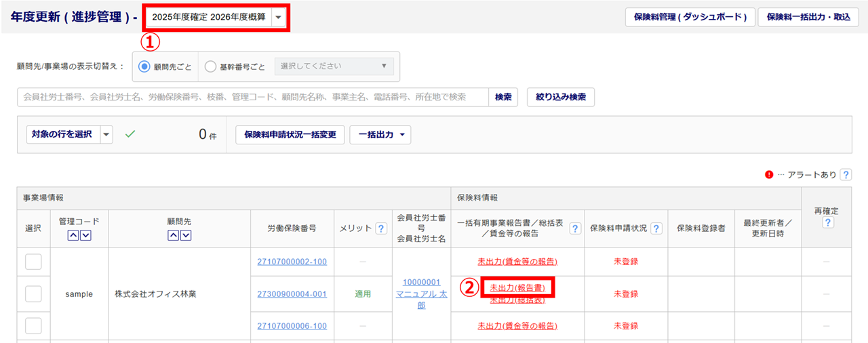Click help icon under 再確定 header
This screenshot has height=343, width=868.
[x=826, y=222]
